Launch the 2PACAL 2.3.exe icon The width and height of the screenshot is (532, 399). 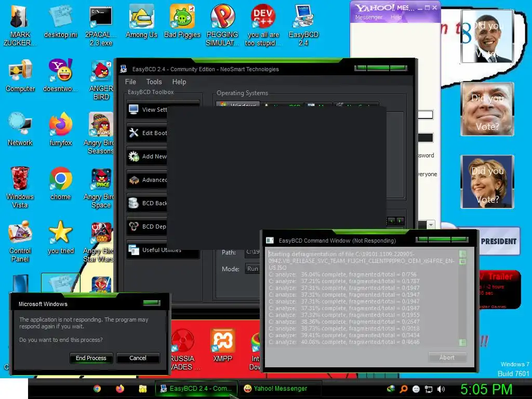(x=101, y=24)
